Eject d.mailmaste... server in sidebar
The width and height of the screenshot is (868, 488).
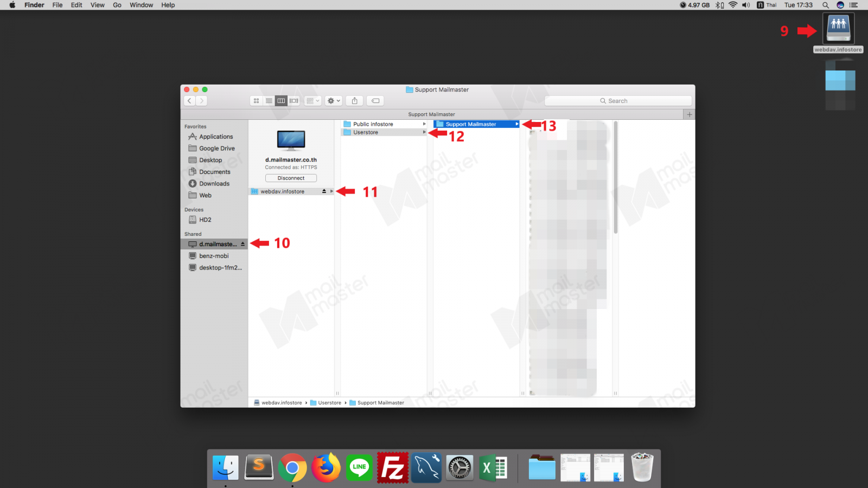242,244
